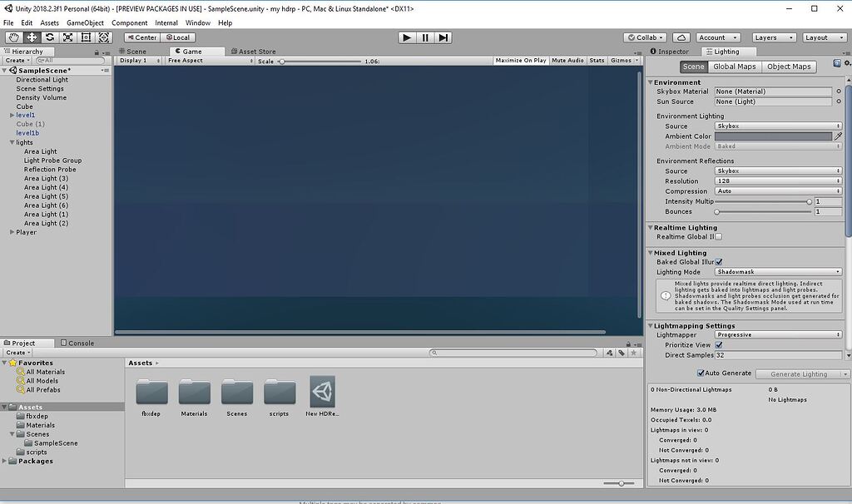Open the Window menu
The height and width of the screenshot is (504, 852).
tap(197, 22)
